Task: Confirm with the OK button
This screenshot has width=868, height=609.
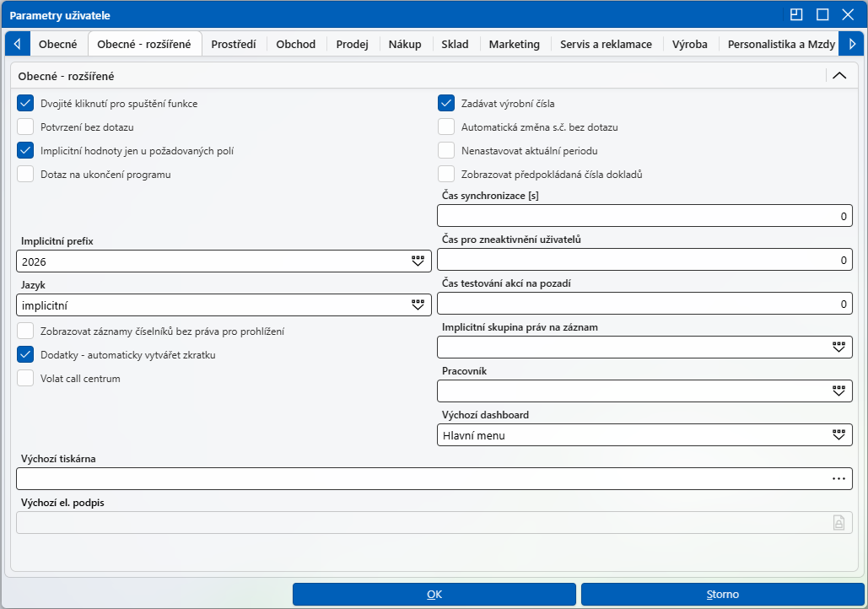Action: [x=434, y=594]
